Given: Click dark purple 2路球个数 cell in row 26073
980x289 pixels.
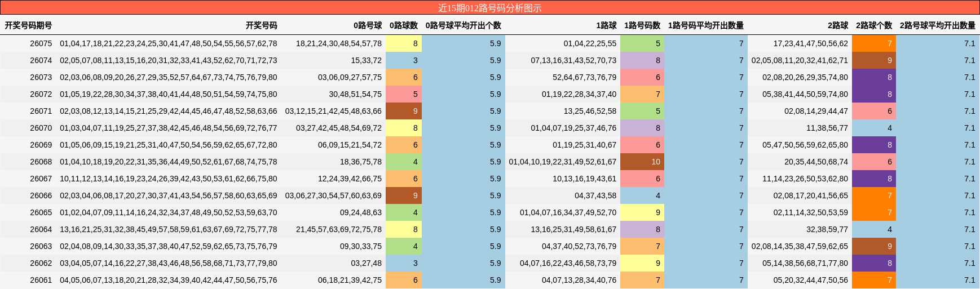Looking at the screenshot, I should tap(874, 77).
